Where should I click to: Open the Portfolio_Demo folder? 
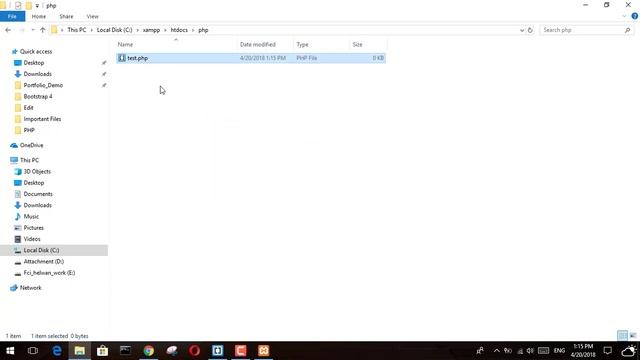point(43,85)
